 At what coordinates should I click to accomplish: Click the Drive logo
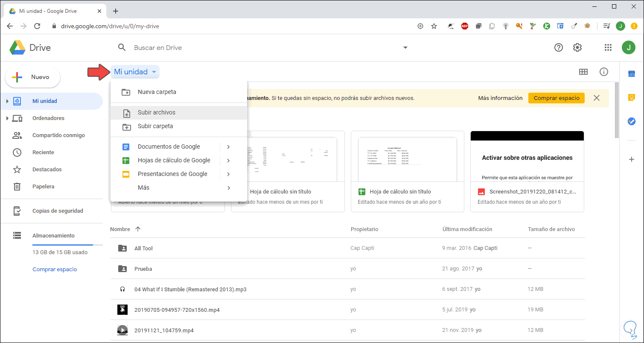pos(30,47)
